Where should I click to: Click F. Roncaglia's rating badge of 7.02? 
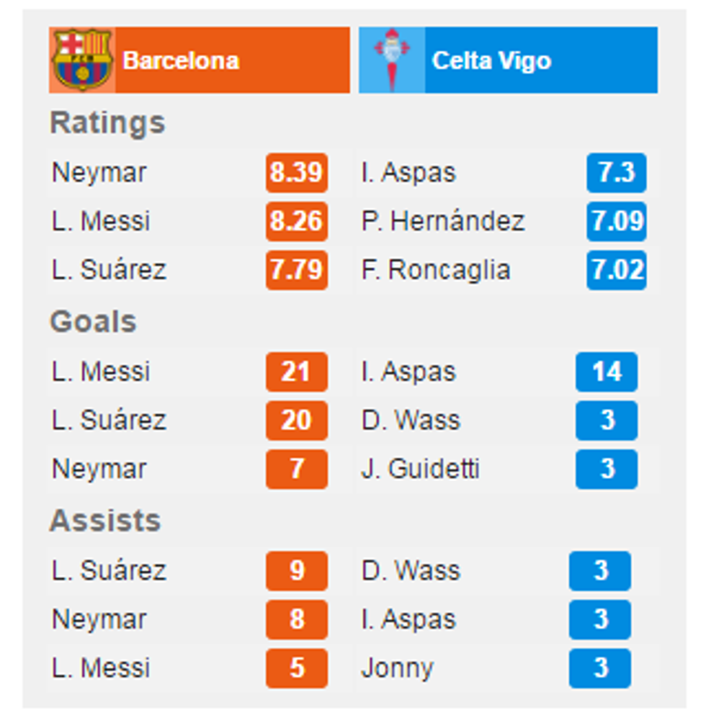[617, 270]
